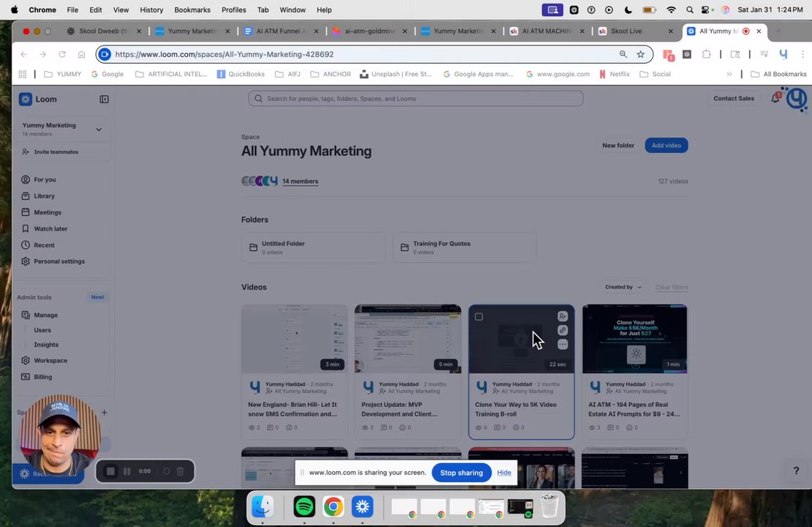Viewport: 812px width, 527px height.
Task: Go back with the browser back arrow
Action: 23,54
